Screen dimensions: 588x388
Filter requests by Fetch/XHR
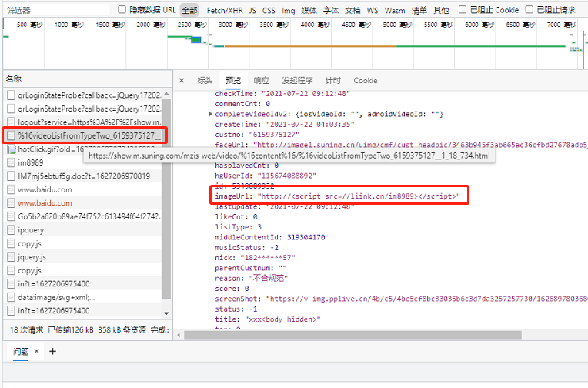(x=225, y=11)
